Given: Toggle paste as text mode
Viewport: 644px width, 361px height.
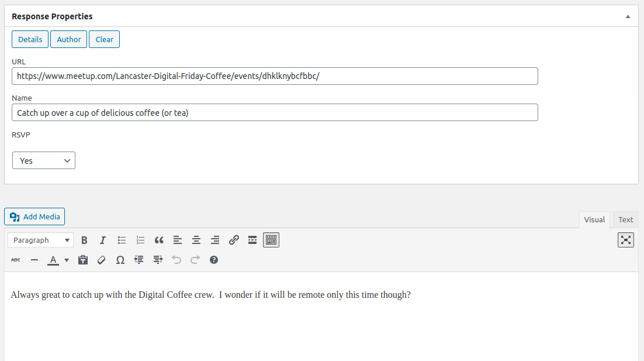Looking at the screenshot, I should (83, 260).
